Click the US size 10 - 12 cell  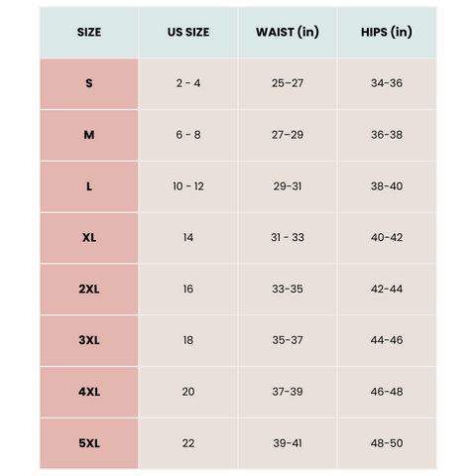tap(188, 186)
